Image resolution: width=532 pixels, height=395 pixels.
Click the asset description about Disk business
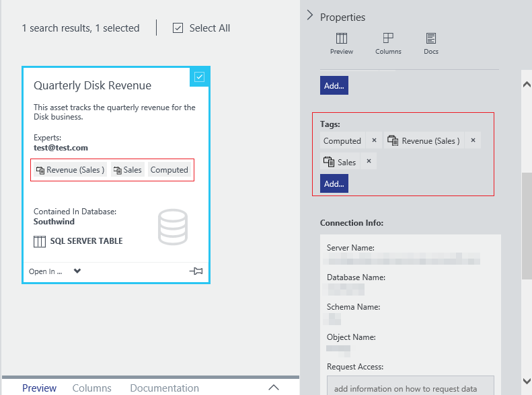pos(114,112)
